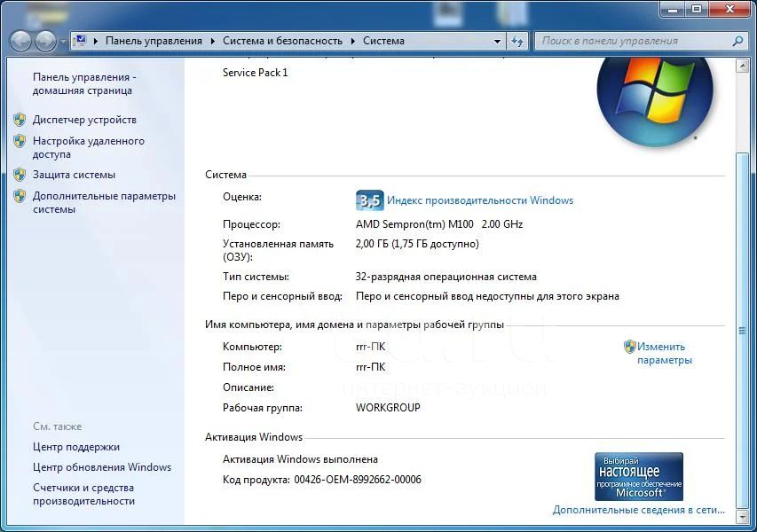
Task: Click the WORKGROUP value
Action: (x=388, y=408)
